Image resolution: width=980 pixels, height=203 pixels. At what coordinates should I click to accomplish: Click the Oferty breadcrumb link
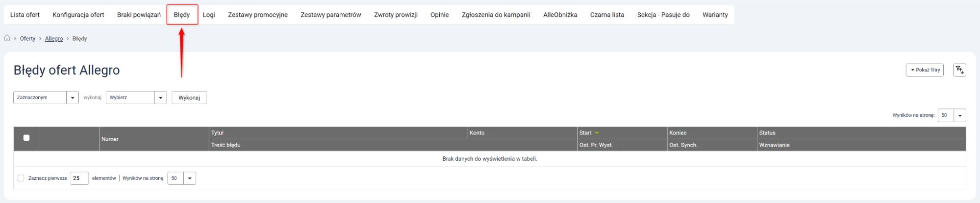point(27,39)
